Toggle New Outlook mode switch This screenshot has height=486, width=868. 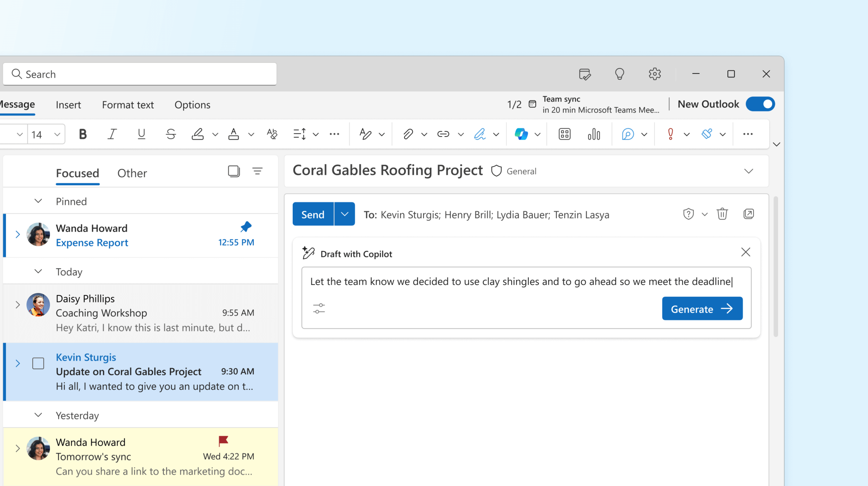(x=762, y=104)
